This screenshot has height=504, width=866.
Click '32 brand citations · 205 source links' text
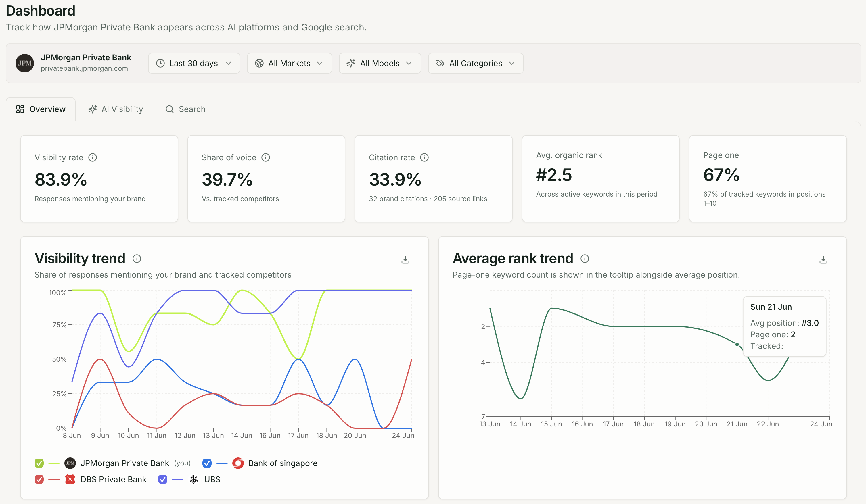click(428, 199)
